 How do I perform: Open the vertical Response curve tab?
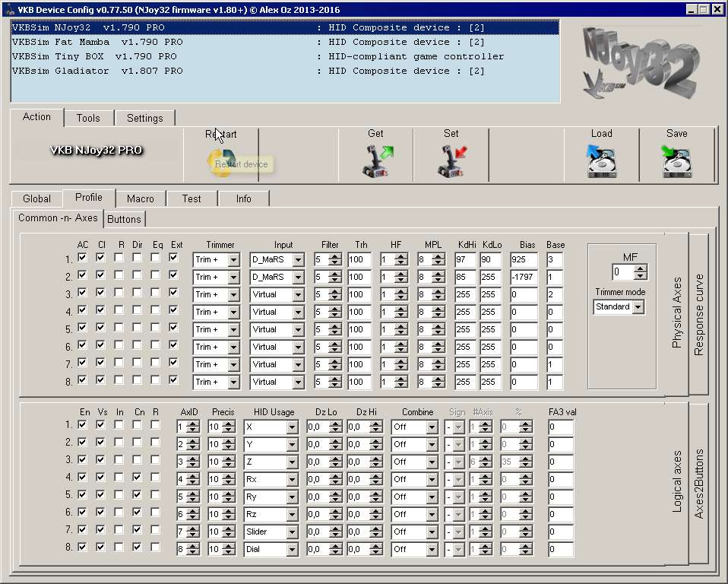[699, 315]
